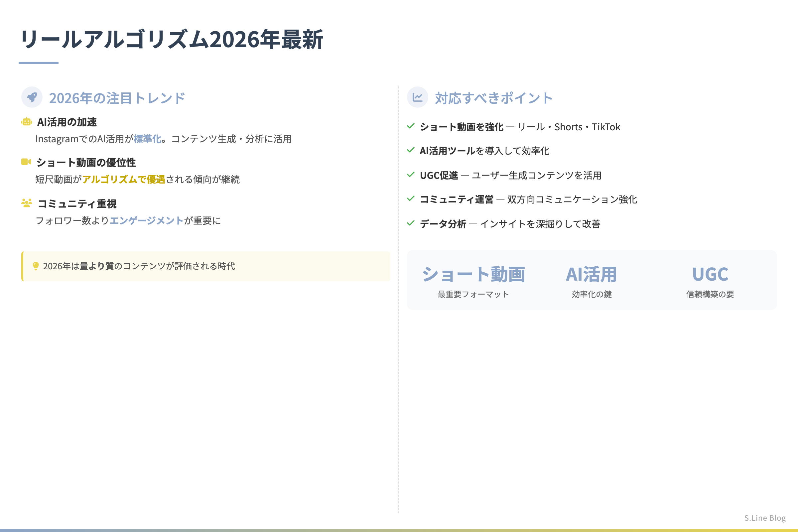Click the video camera icon next to ショート動画の優位性
Viewport: 798px width, 532px height.
click(x=26, y=162)
